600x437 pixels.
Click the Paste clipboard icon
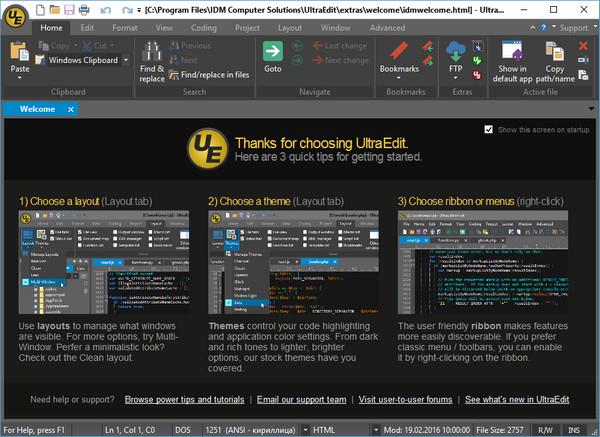pyautogui.click(x=19, y=50)
